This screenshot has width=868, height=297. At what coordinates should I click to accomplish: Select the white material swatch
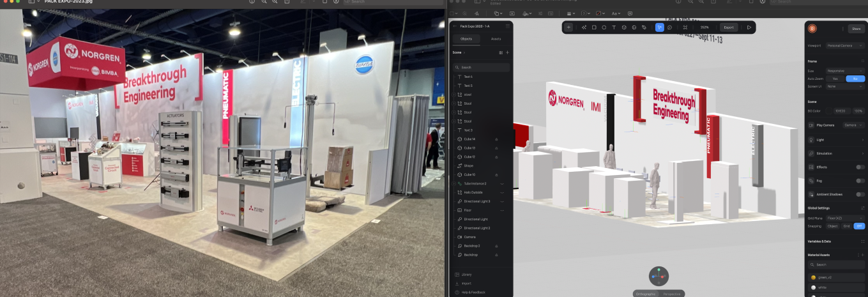813,287
